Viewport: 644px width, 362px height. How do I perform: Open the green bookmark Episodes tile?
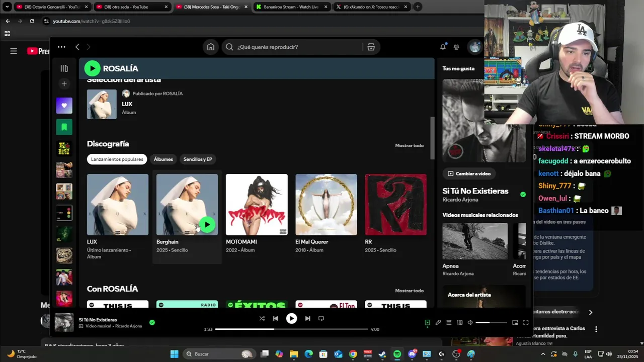(x=64, y=127)
